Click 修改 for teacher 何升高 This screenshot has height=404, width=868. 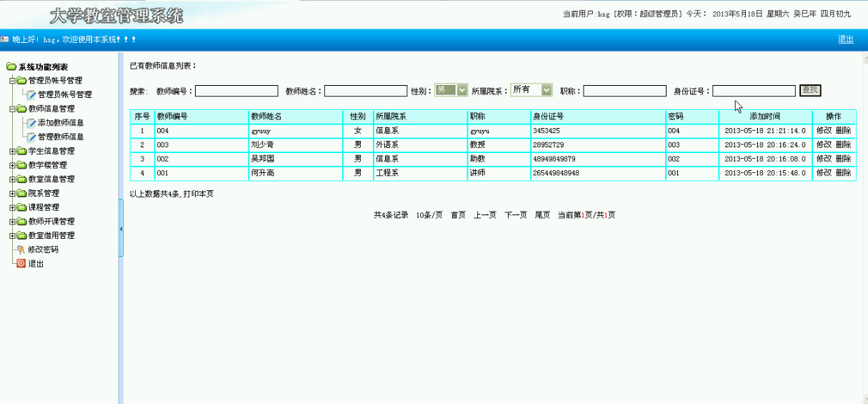(x=824, y=173)
